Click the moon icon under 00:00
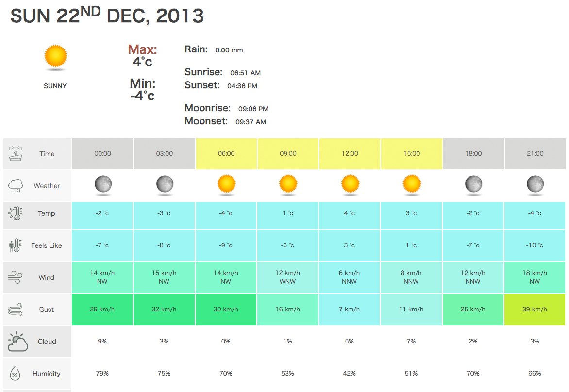569x392 pixels. [103, 184]
